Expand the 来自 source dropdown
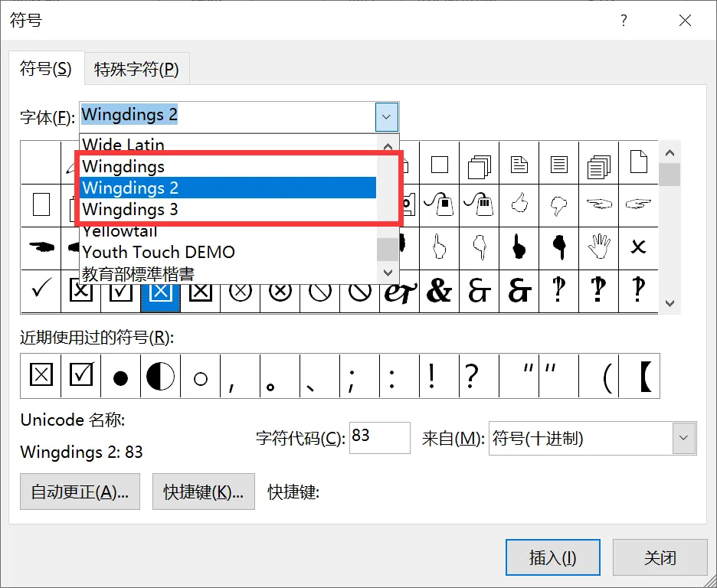Image resolution: width=717 pixels, height=588 pixels. click(x=683, y=439)
